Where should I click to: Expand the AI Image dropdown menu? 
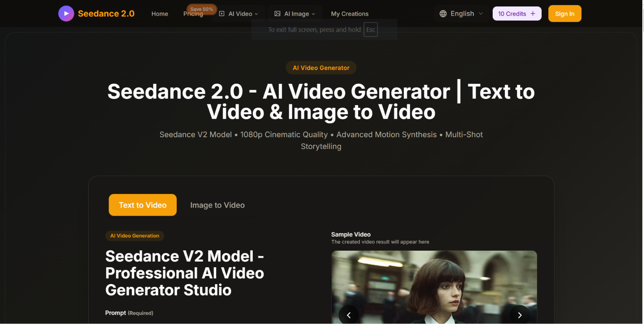(x=295, y=14)
